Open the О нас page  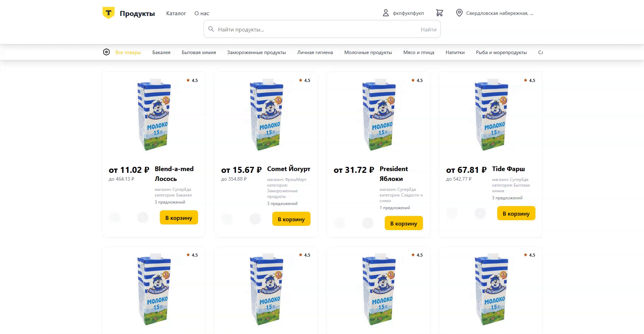click(x=202, y=13)
